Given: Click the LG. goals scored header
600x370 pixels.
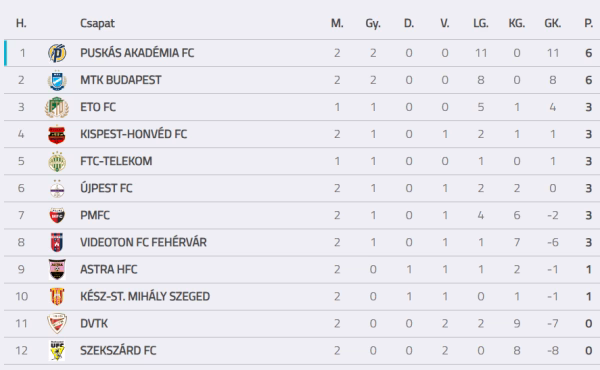Looking at the screenshot, I should click(481, 23).
